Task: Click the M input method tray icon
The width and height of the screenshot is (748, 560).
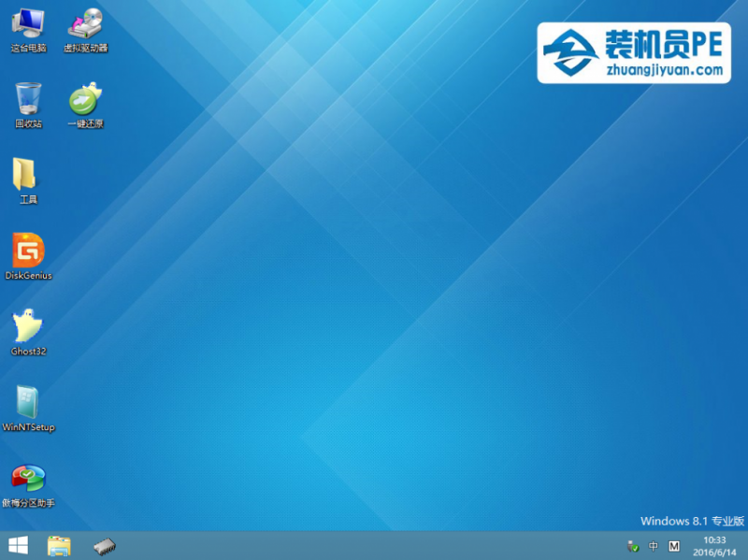Action: tap(674, 546)
